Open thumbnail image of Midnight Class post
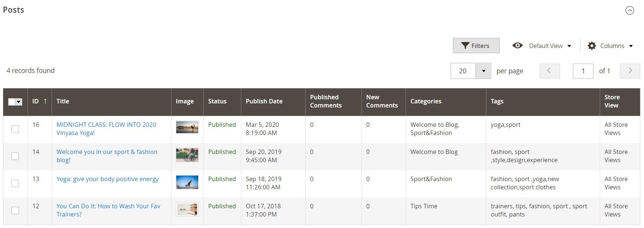 (x=187, y=127)
